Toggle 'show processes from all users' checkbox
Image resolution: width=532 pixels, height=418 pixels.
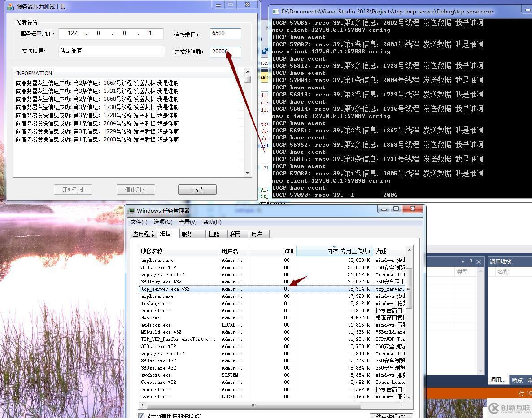[x=141, y=415]
